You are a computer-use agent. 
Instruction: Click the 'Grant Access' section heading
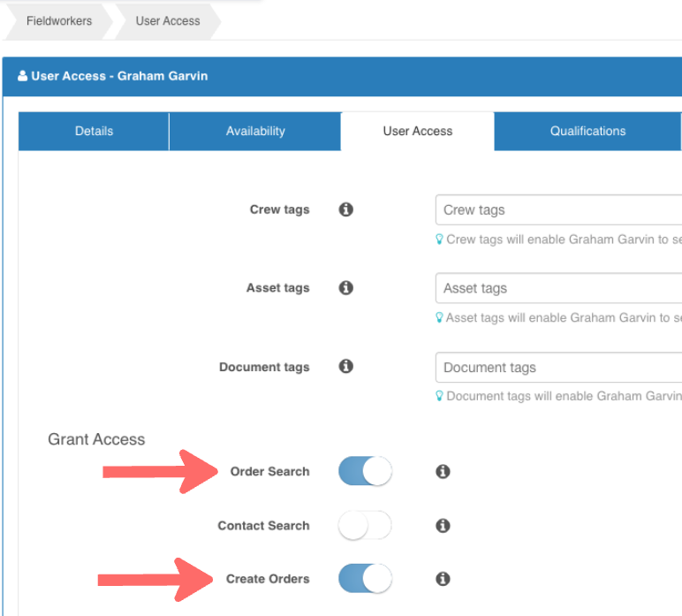pos(96,439)
